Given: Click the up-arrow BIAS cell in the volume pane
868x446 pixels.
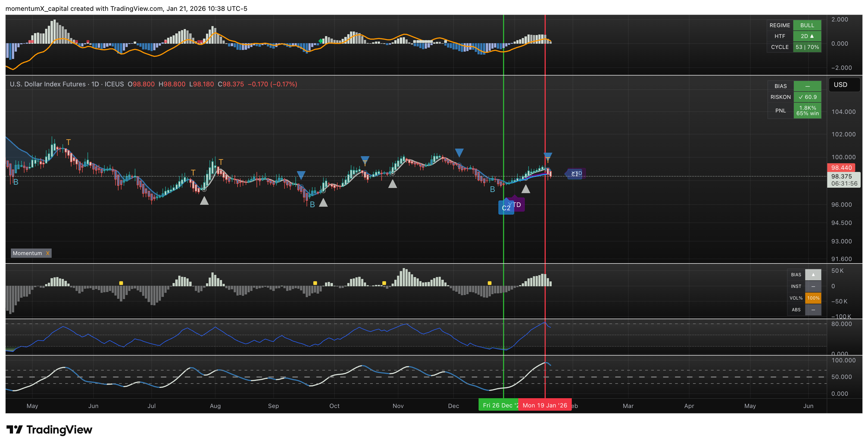Looking at the screenshot, I should click(813, 275).
